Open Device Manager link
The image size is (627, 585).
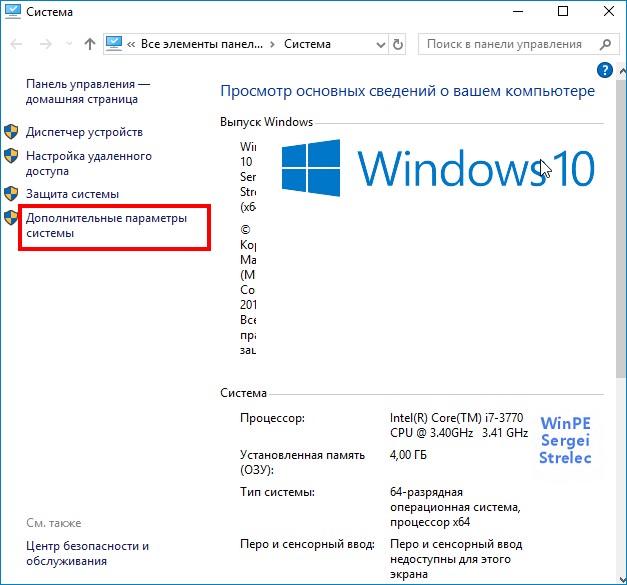click(84, 132)
